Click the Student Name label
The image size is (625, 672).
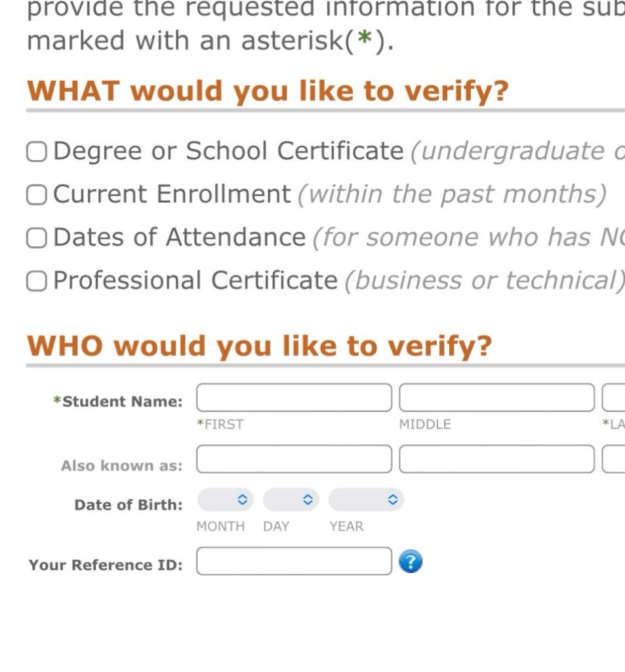(118, 402)
